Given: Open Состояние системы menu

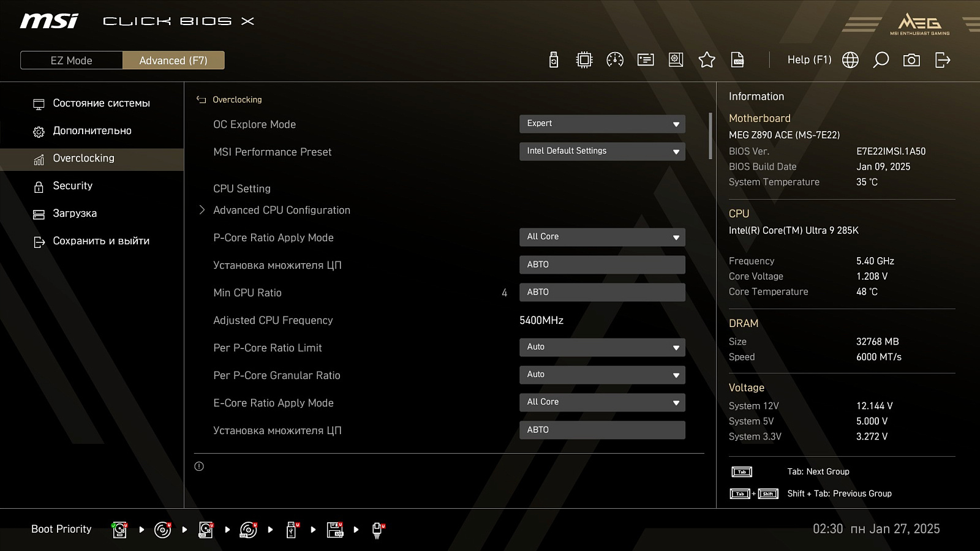Looking at the screenshot, I should [92, 103].
